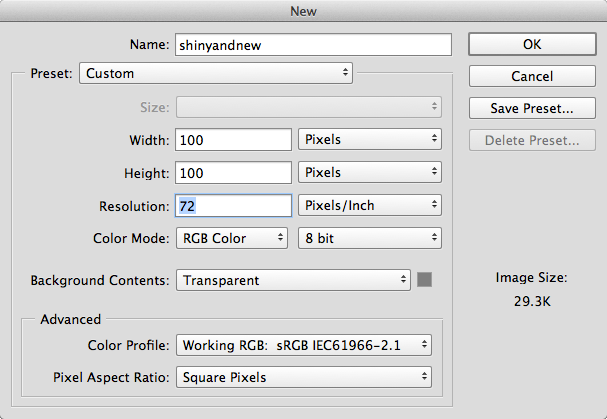
Task: Click the Height value field
Action: point(233,172)
